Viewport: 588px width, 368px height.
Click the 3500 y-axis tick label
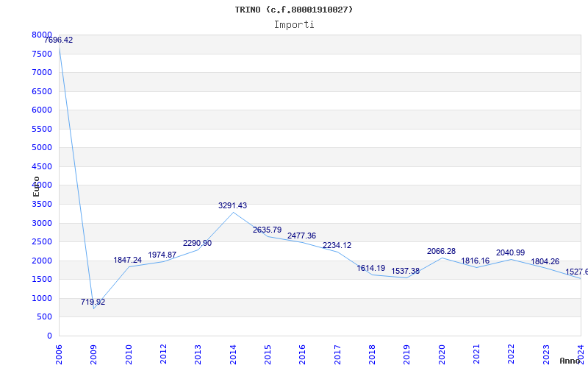42,205
